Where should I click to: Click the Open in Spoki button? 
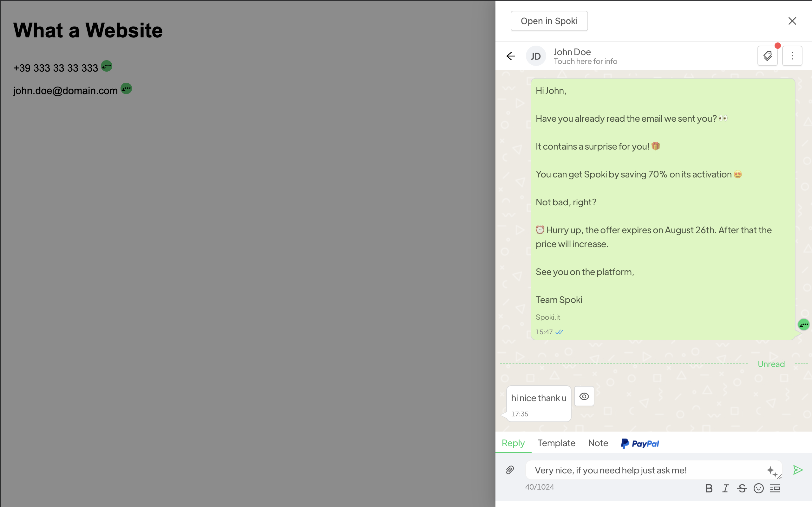coord(549,21)
